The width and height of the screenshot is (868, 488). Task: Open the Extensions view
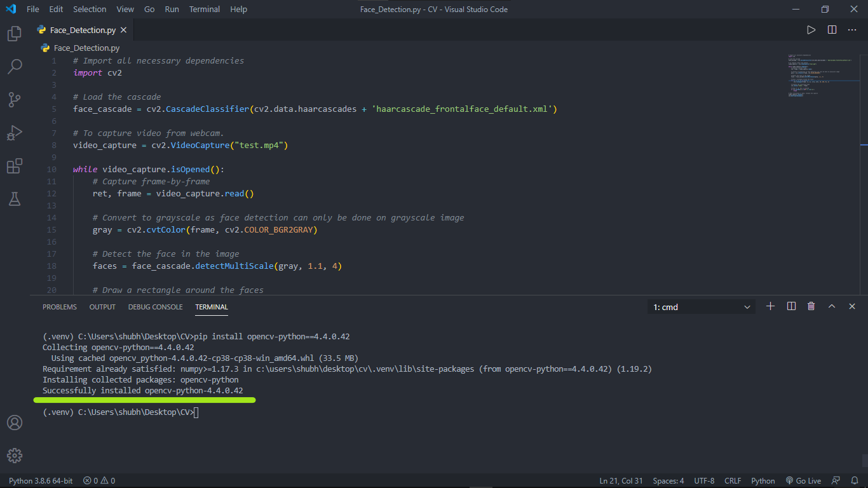pos(14,166)
